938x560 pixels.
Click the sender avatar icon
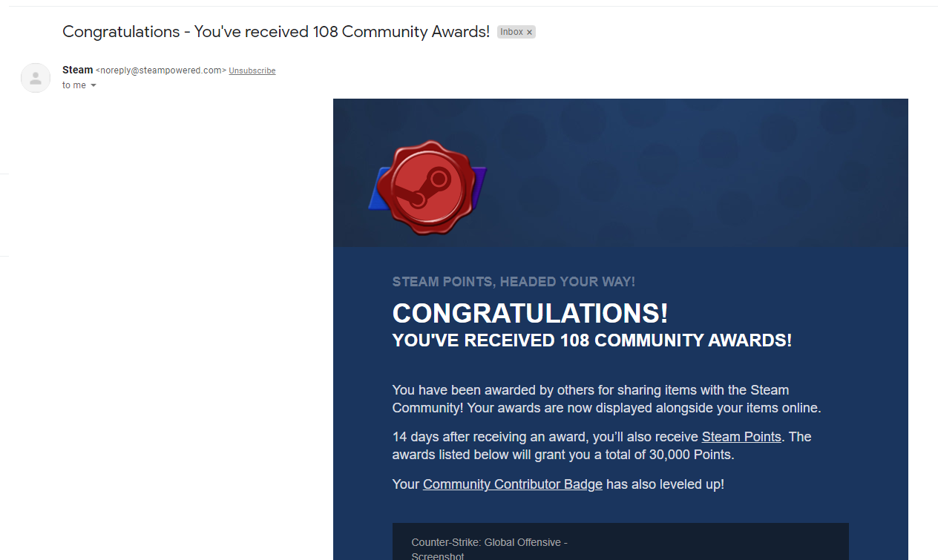(36, 78)
